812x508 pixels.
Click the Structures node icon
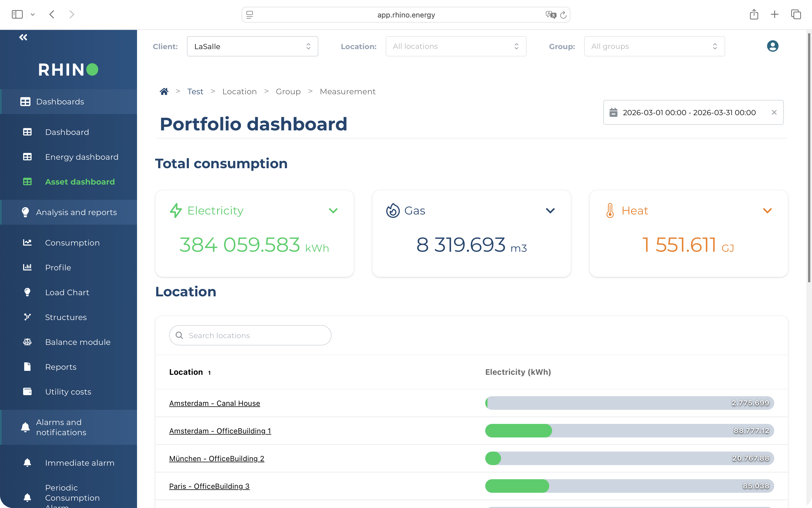click(x=27, y=317)
